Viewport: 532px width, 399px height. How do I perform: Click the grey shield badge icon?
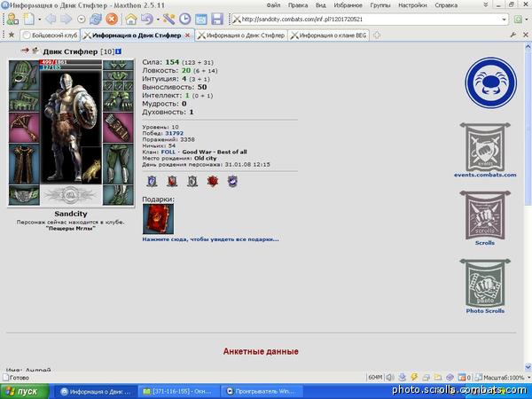(x=192, y=182)
